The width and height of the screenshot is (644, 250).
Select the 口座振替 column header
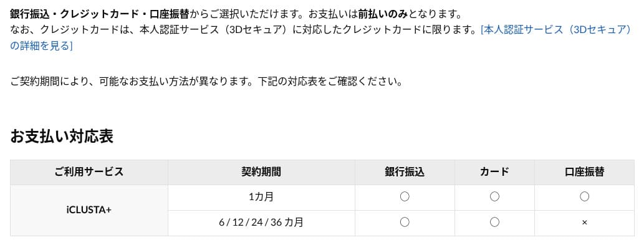coord(584,172)
